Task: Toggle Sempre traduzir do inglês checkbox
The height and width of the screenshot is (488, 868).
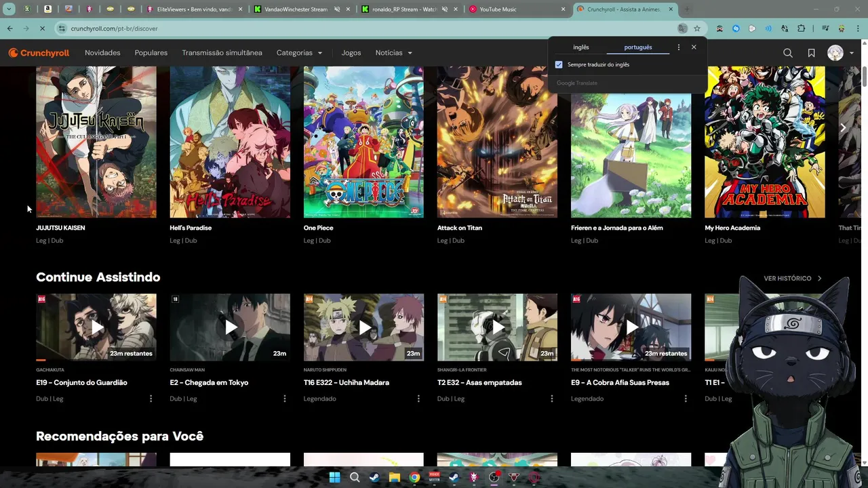Action: pos(559,64)
